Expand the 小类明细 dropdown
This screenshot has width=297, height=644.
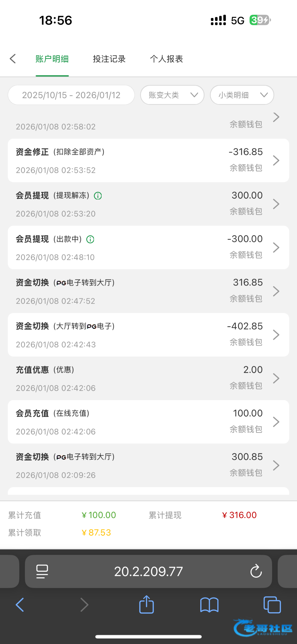point(242,95)
